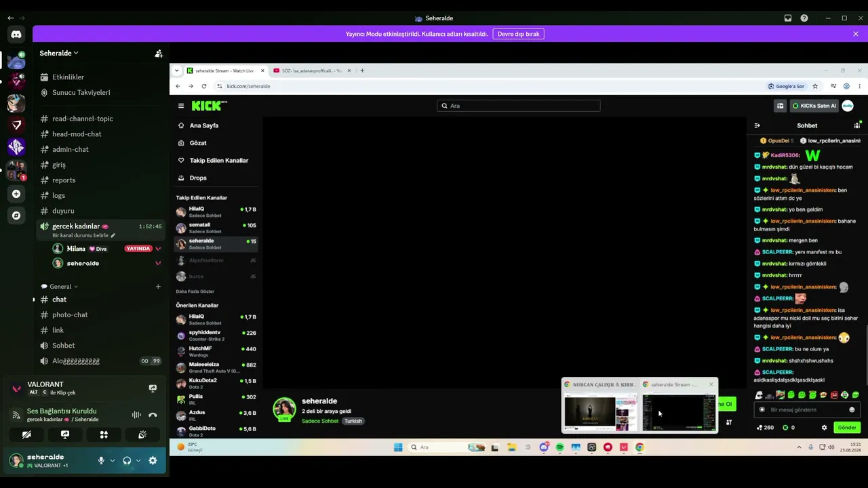Screen dimensions: 868x488
Task: Expand Daha Fazla Göster in Kick sidebar
Action: click(x=195, y=291)
